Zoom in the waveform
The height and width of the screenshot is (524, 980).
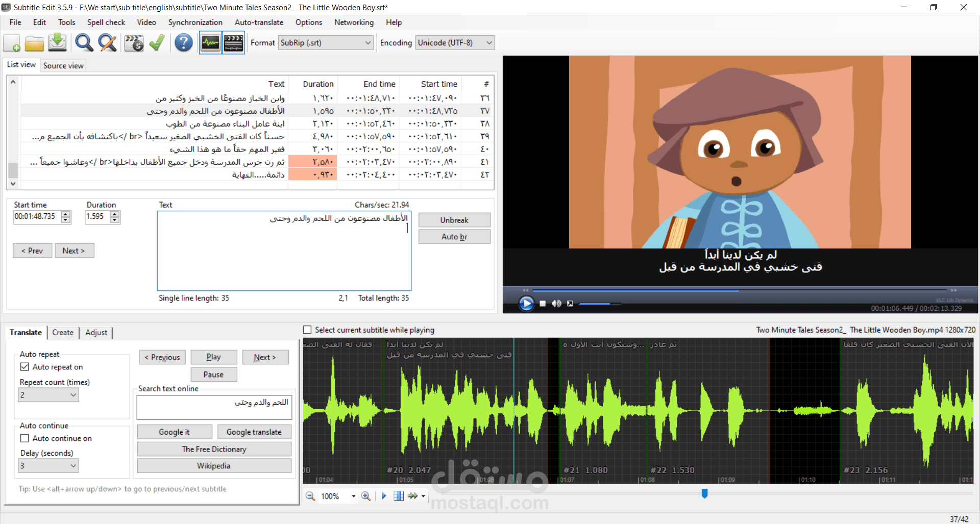click(x=366, y=496)
